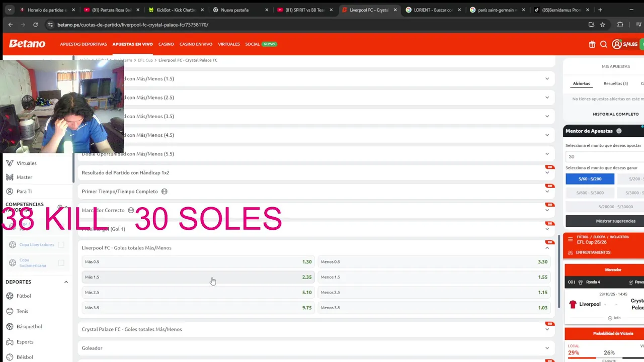Select the S/600 - S/3000 winnings option
Image resolution: width=644 pixels, height=362 pixels.
(x=590, y=193)
